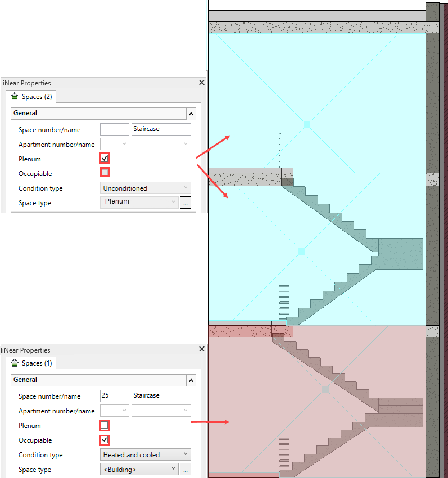Uncheck Plenum in the upper properties panel

tap(105, 158)
